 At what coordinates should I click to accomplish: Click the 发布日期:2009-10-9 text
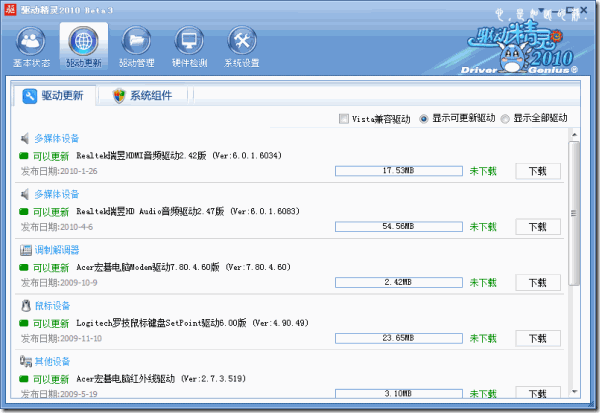pyautogui.click(x=59, y=283)
